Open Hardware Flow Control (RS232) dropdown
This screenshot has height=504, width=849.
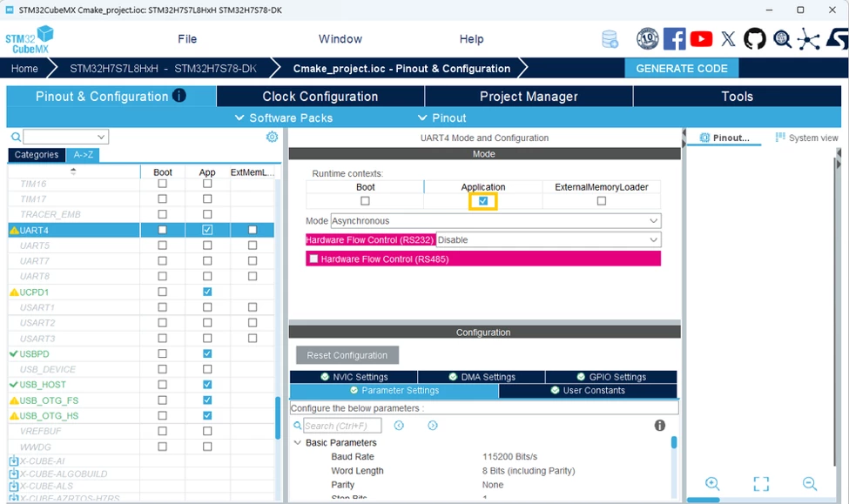549,240
